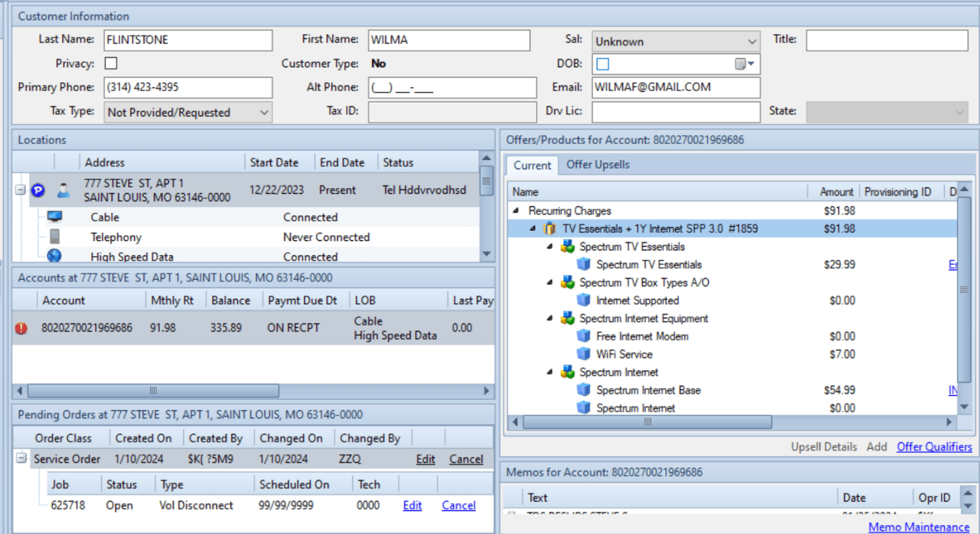The height and width of the screenshot is (534, 980).
Task: Click the Cable TV monitor icon
Action: click(x=54, y=217)
